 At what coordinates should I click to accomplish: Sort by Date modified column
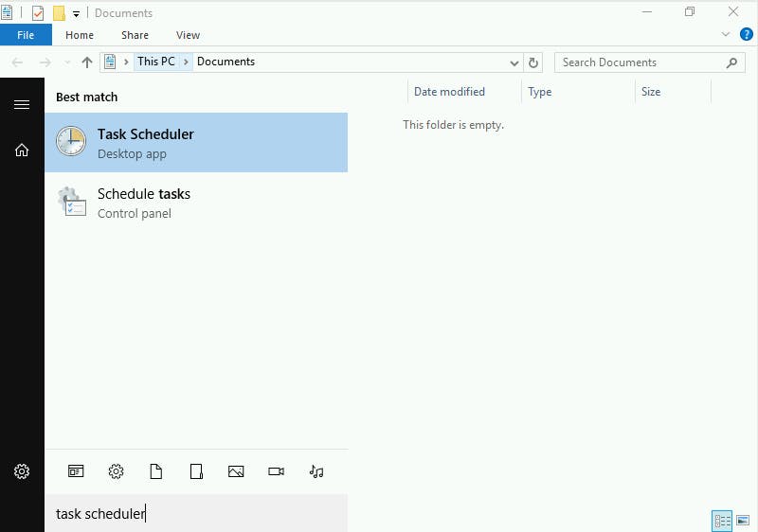[449, 92]
